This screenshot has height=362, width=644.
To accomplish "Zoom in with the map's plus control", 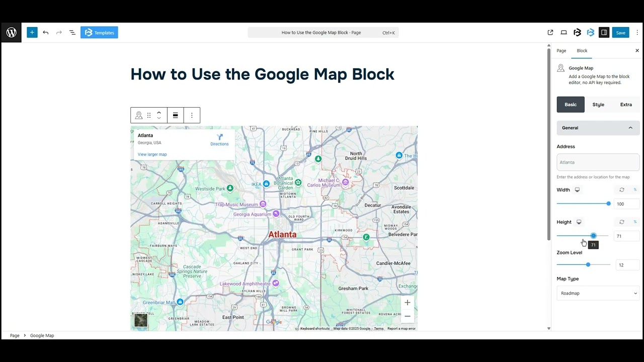I will pyautogui.click(x=407, y=302).
